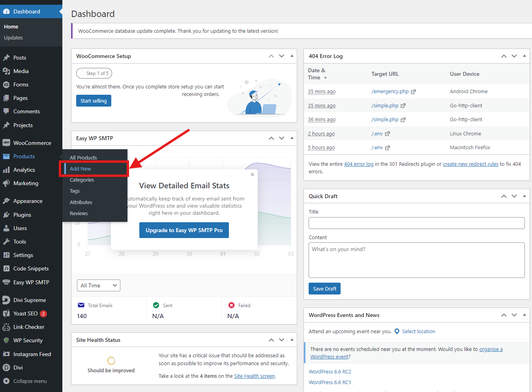Click the Dashboard gauge icon in sidebar
The width and height of the screenshot is (532, 392).
click(x=6, y=11)
